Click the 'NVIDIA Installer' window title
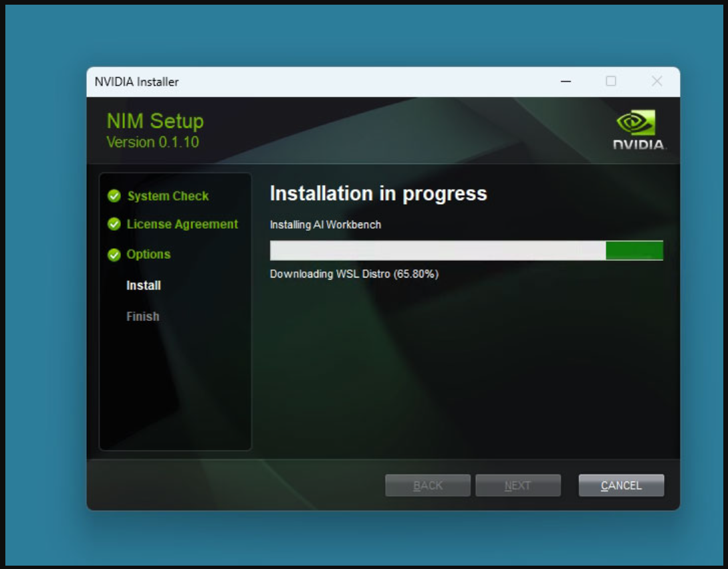 [136, 82]
